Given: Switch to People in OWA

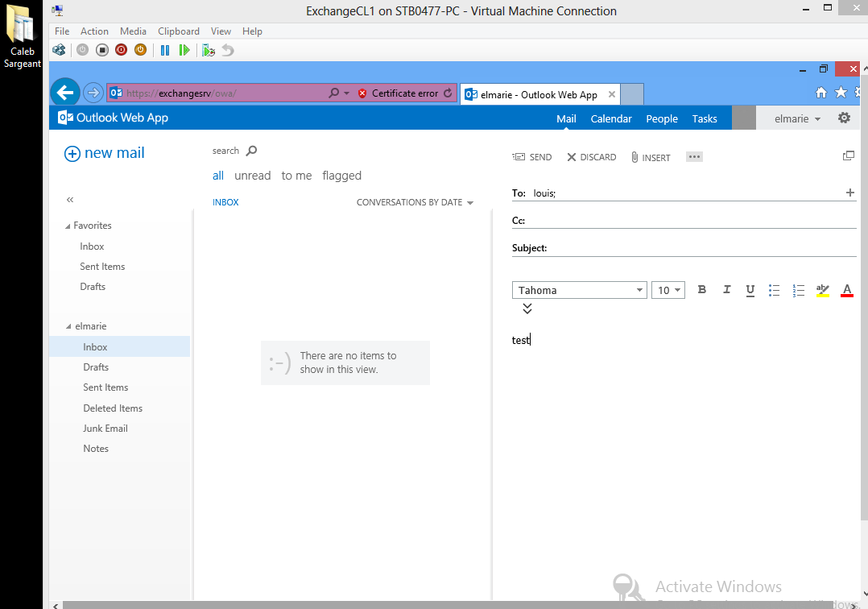Looking at the screenshot, I should (662, 118).
